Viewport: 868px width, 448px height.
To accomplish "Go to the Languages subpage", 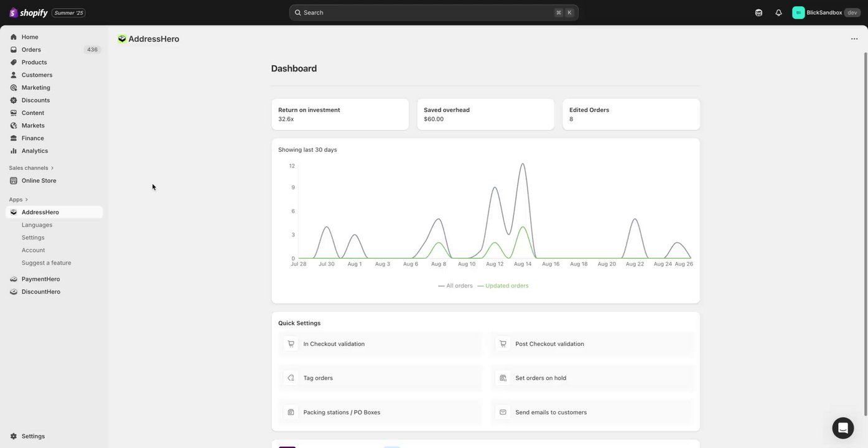I will pyautogui.click(x=37, y=225).
